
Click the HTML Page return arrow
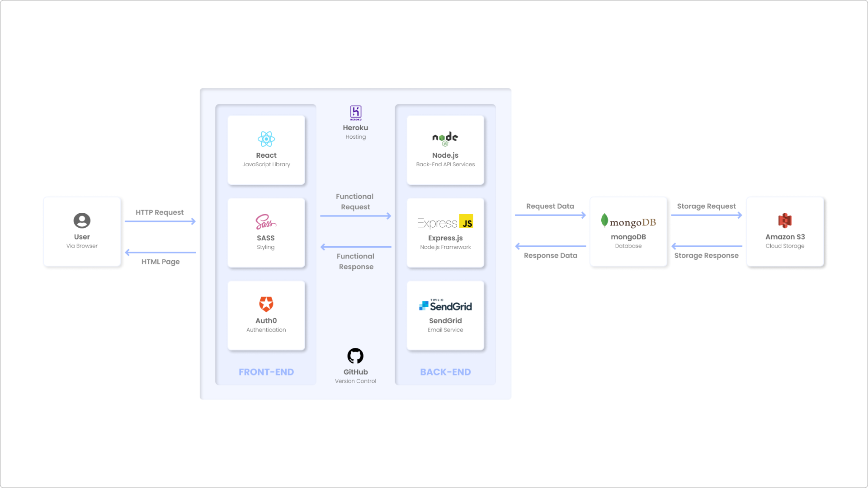coord(160,252)
